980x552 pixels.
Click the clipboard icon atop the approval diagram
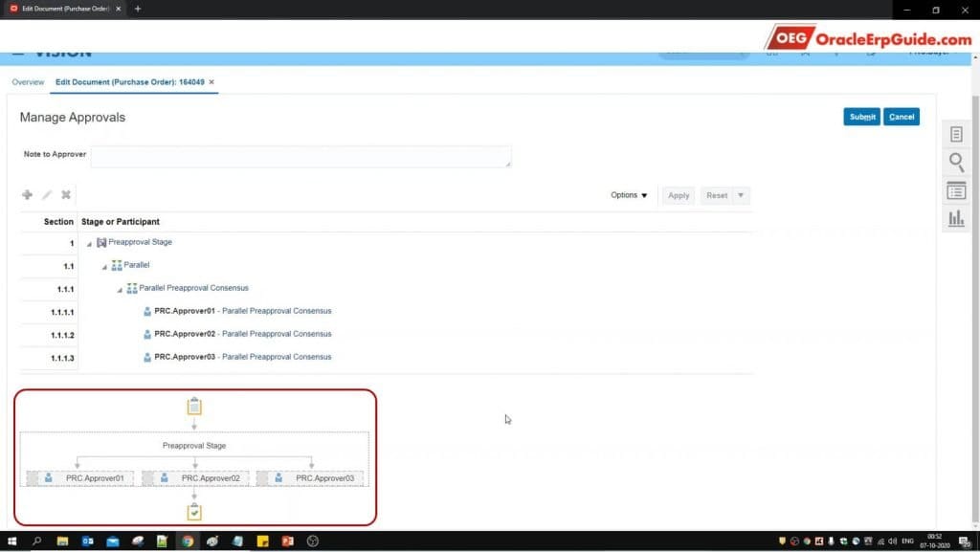click(x=194, y=405)
